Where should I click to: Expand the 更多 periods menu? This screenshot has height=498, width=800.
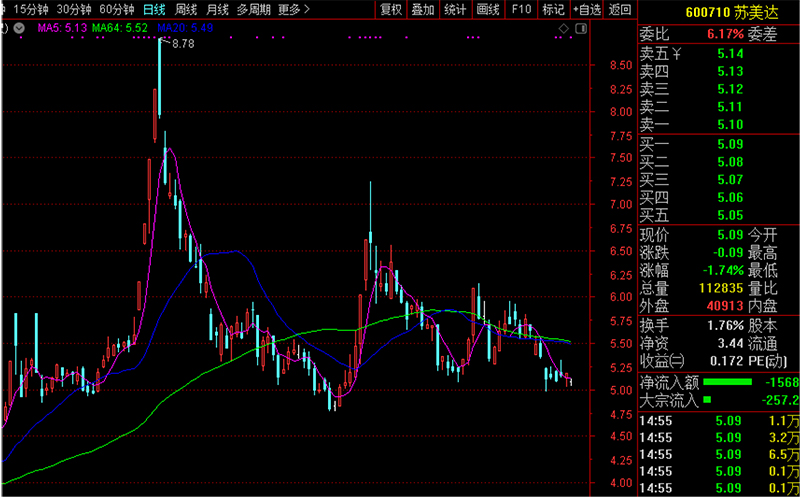point(293,9)
